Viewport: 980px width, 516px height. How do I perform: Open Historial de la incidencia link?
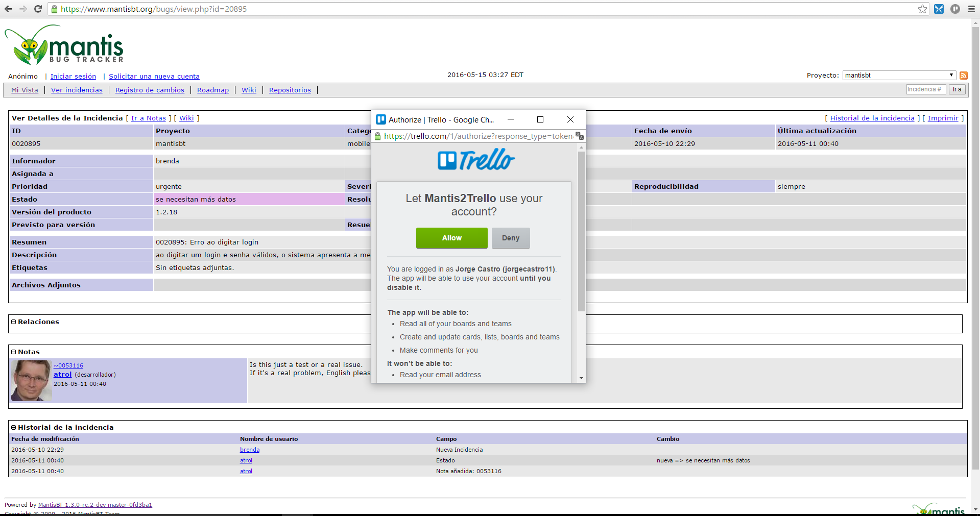pos(872,118)
